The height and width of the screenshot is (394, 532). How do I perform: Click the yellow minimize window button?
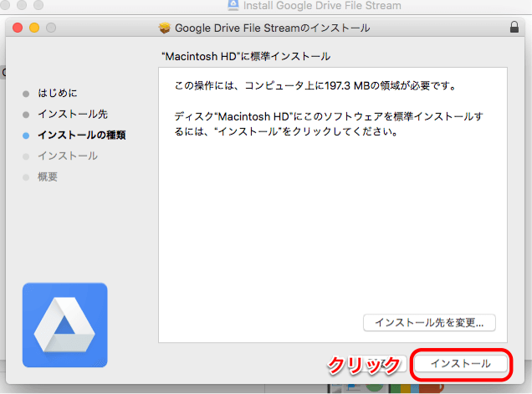[34, 28]
